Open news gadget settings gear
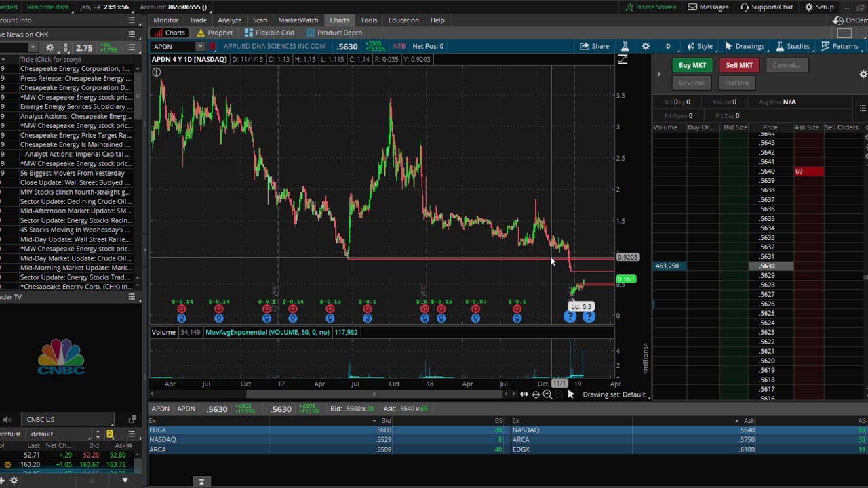868x488 pixels. [50, 47]
